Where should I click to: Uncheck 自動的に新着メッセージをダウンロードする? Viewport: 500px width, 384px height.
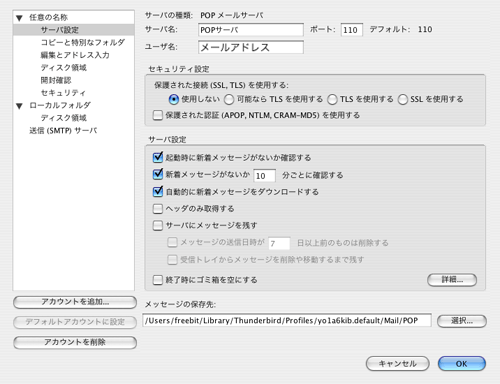tap(158, 192)
